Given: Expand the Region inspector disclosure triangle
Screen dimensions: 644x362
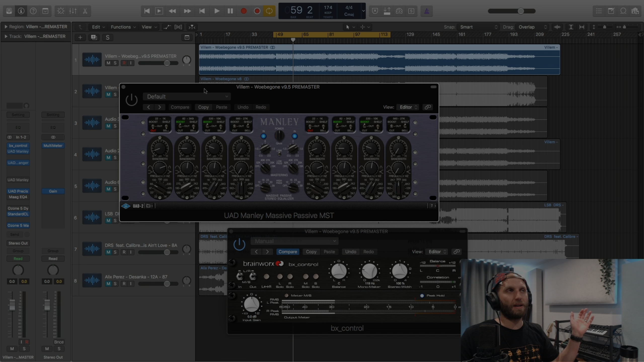Looking at the screenshot, I should pos(6,27).
